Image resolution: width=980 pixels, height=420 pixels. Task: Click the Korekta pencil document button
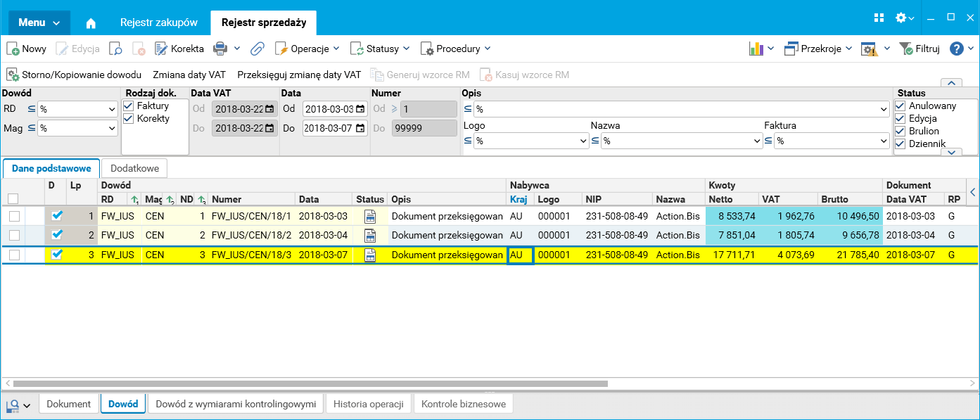click(179, 49)
